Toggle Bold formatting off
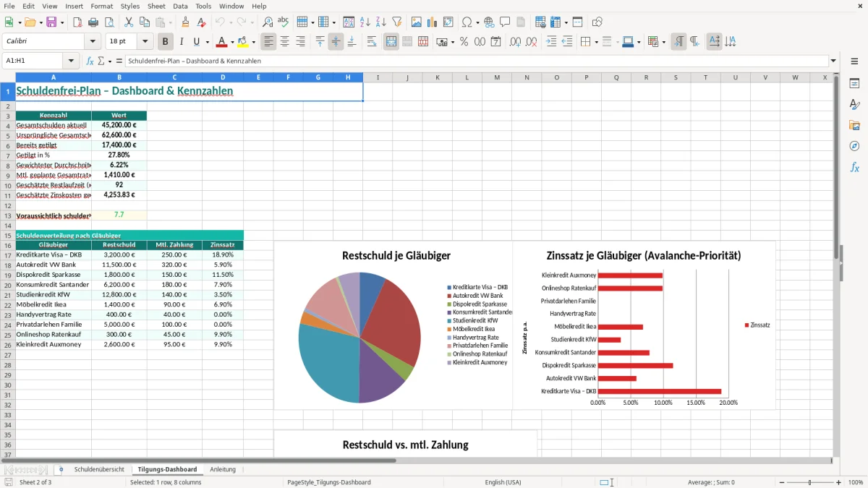 click(166, 42)
